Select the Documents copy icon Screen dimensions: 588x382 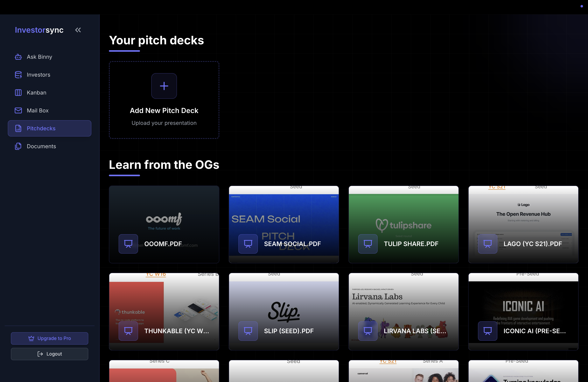(x=18, y=146)
